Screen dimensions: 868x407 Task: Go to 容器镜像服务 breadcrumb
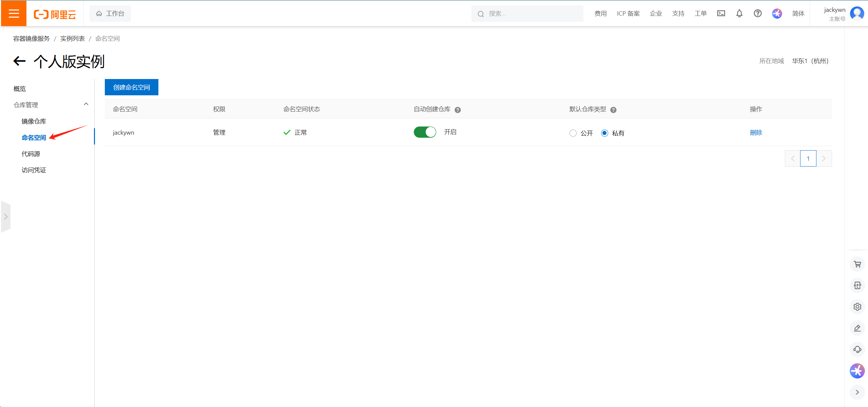click(x=32, y=39)
